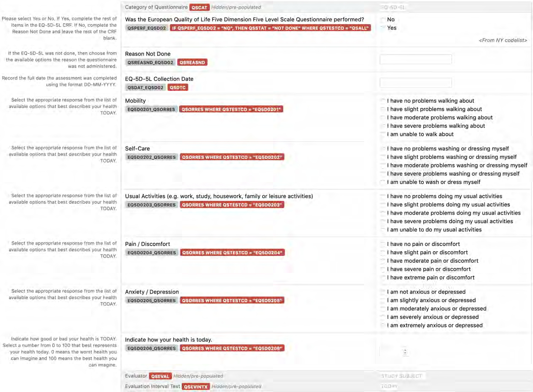Click the Reason Not Done input field
This screenshot has height=392, width=533.
(416, 59)
